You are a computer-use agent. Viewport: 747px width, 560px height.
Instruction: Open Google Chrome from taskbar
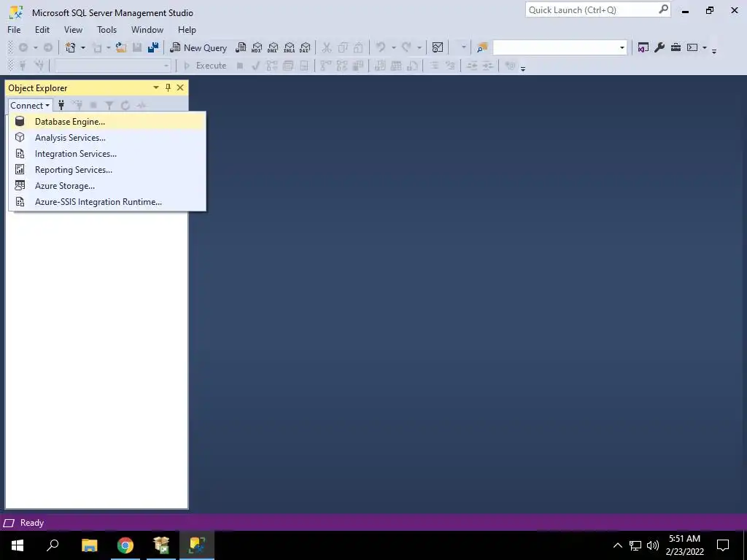(x=125, y=545)
